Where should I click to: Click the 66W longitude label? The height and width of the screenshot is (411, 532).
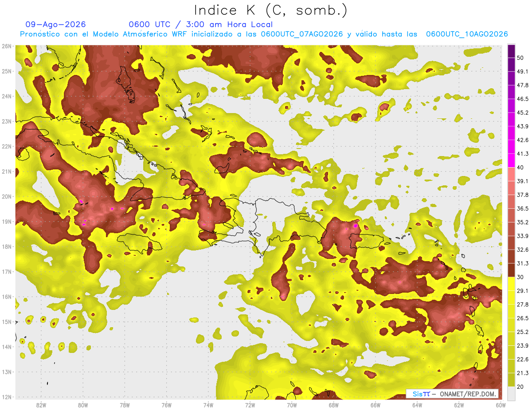376,405
